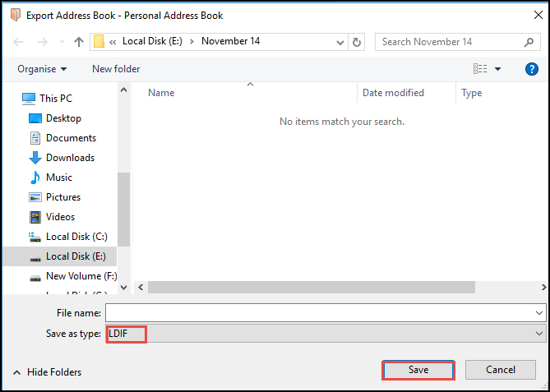Click the Videos film icon
Viewport: 550px width, 392px height.
[35, 217]
